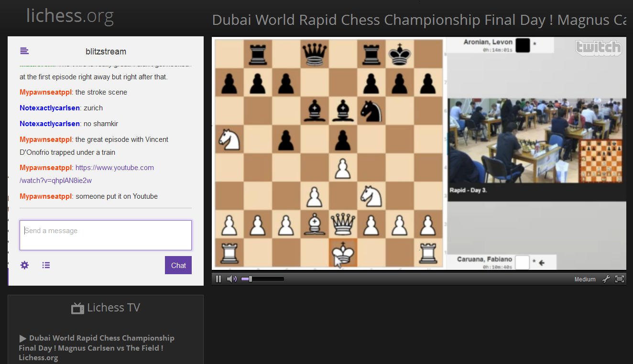Click the Caruana, Fabiano player label

[x=484, y=259]
